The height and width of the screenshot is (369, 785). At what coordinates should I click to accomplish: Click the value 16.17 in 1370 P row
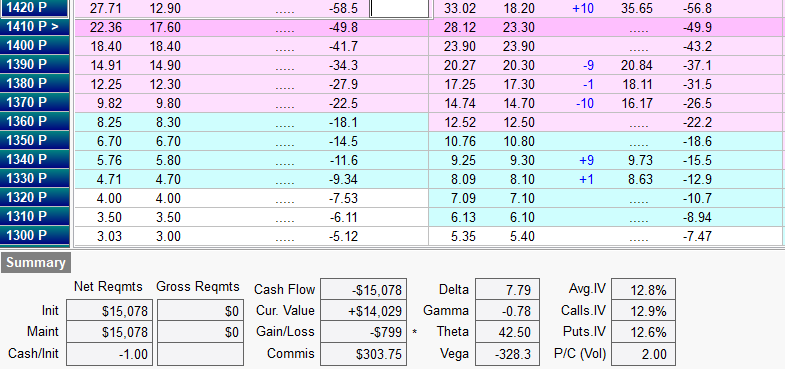point(637,104)
